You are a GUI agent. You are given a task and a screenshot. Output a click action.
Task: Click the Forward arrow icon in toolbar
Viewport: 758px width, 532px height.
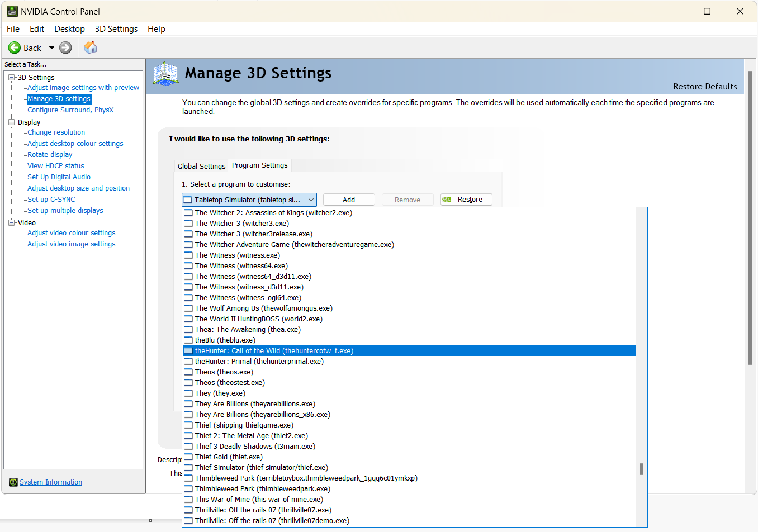65,48
